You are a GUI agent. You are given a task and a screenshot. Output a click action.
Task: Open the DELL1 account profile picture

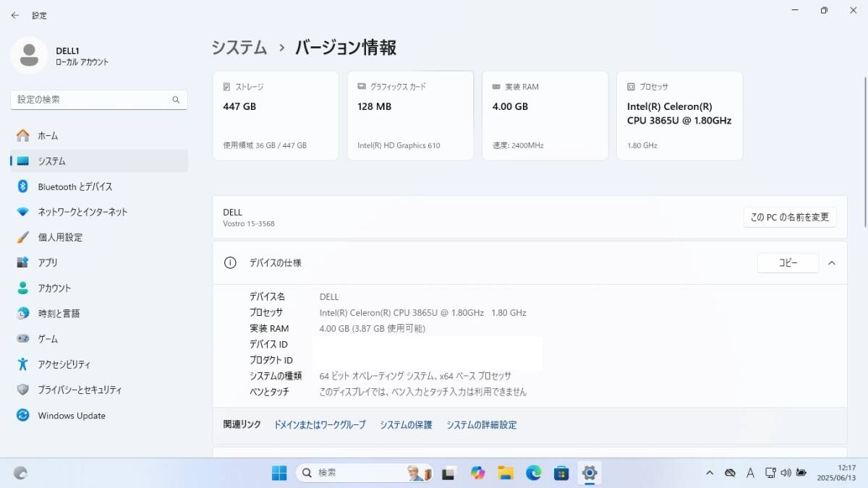[29, 56]
